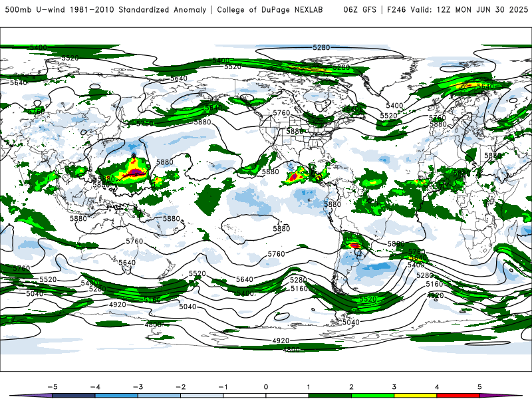Click the red anomaly maximum over central South America
The image size is (532, 399).
[354, 245]
